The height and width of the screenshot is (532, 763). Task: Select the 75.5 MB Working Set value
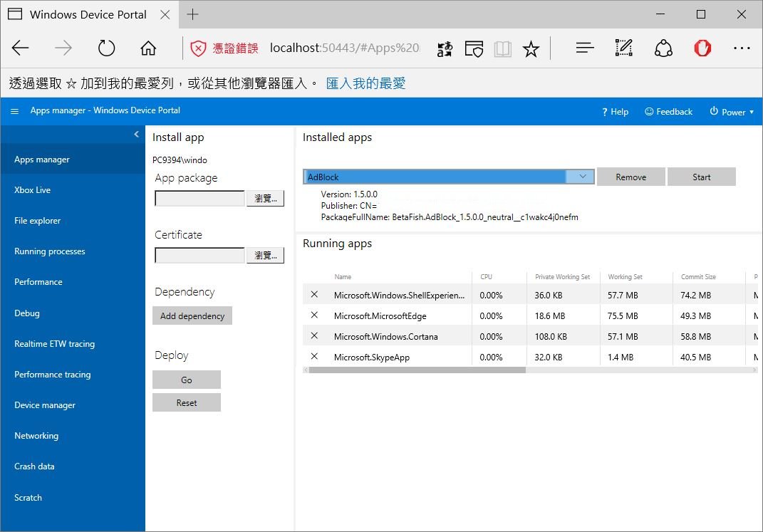pyautogui.click(x=623, y=315)
